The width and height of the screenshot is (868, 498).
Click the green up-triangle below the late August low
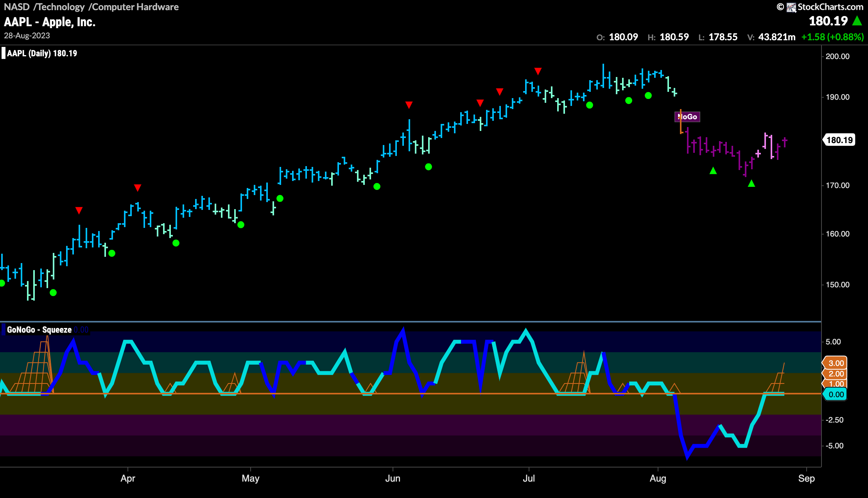pyautogui.click(x=751, y=183)
